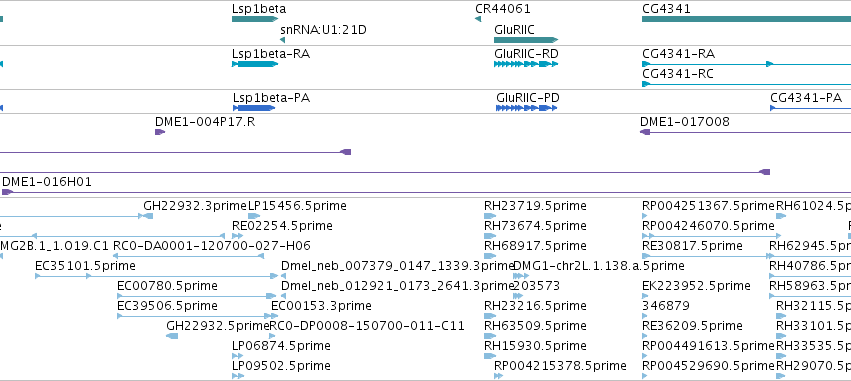The image size is (851, 381).
Task: Select the GluRIIC-RD transcript exon arrows
Action: coord(526,64)
